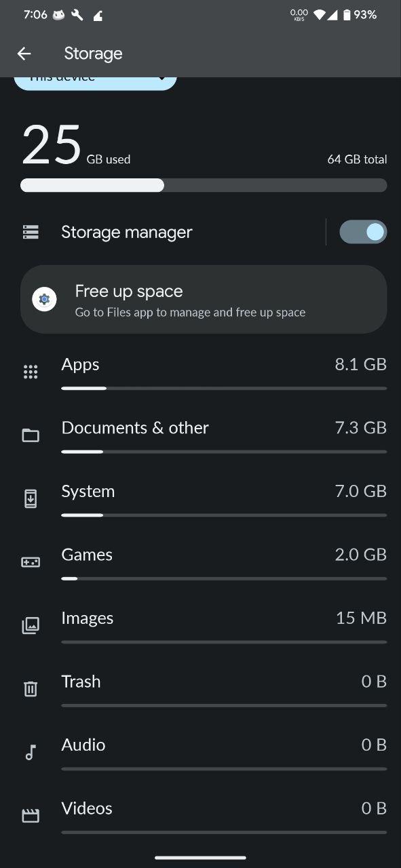Tap the Videos clapperboard icon

31,816
